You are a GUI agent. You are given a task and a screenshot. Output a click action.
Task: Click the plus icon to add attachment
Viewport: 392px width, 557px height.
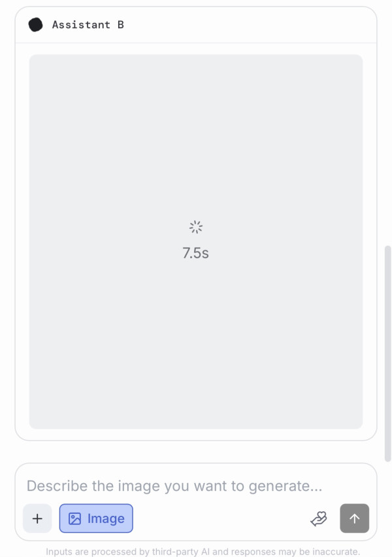tap(37, 518)
